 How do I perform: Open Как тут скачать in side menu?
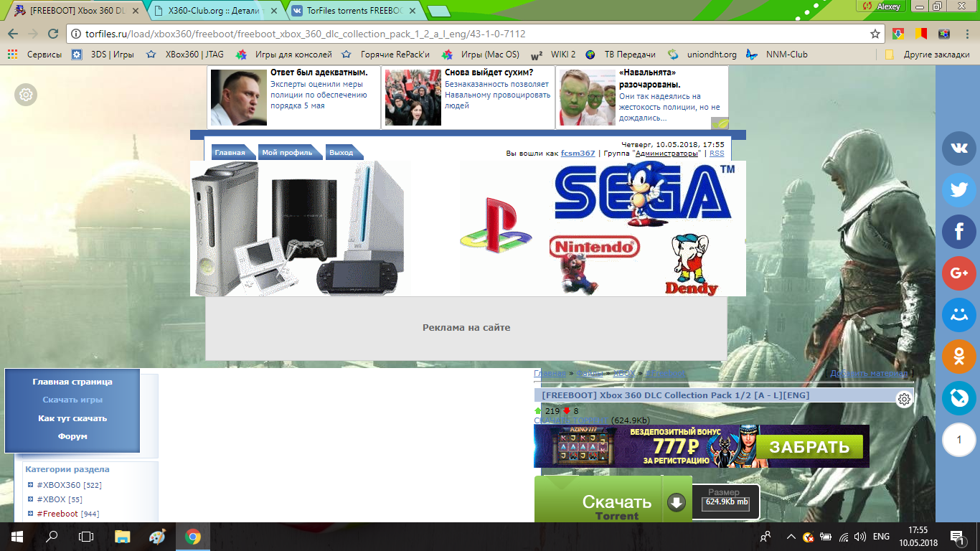coord(72,418)
